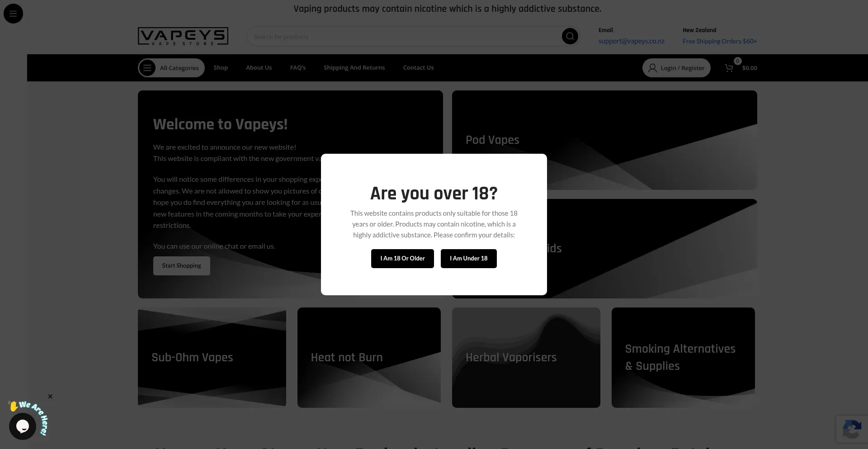
Task: Open the Pod Vapes category banner
Action: click(604, 140)
